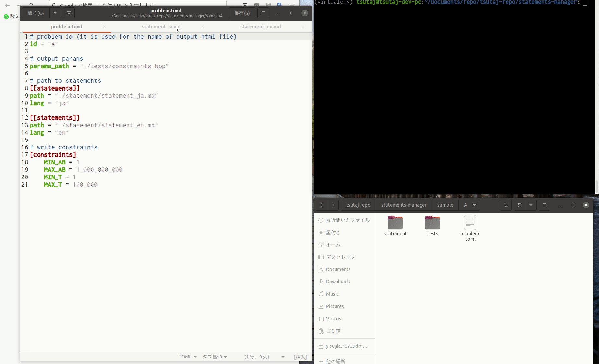Click the new document icon in gedit header
The height and width of the screenshot is (364, 599).
point(69,13)
